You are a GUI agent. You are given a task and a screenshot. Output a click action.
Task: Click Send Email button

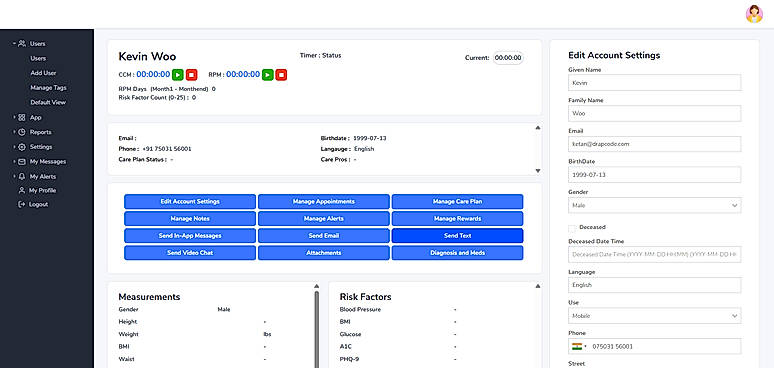(324, 236)
